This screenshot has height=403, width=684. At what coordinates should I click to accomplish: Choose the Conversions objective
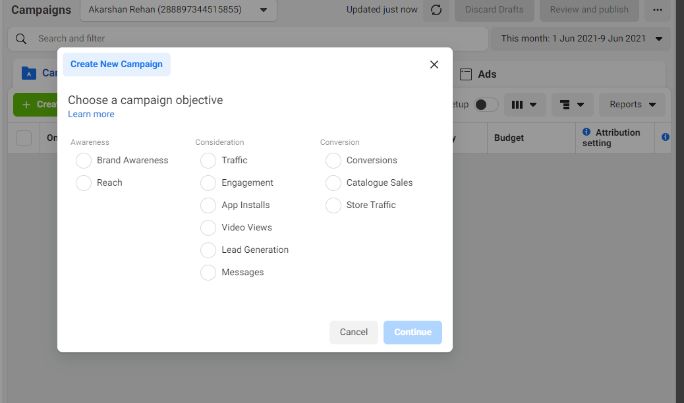click(334, 160)
